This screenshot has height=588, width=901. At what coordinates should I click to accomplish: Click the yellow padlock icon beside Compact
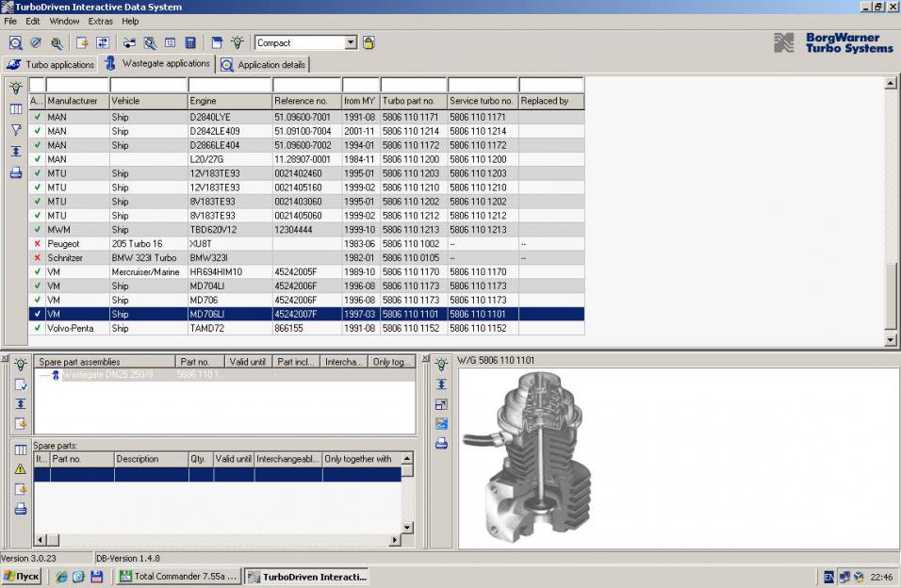pos(369,42)
